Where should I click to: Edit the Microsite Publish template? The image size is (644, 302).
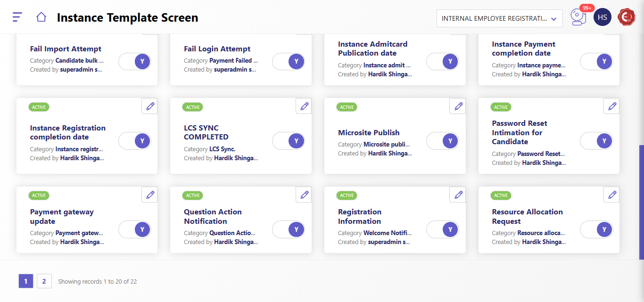click(x=458, y=106)
